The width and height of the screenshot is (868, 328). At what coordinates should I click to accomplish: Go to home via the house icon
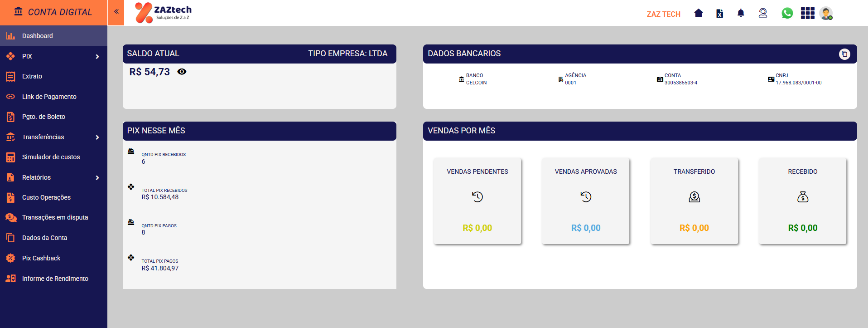pyautogui.click(x=698, y=13)
